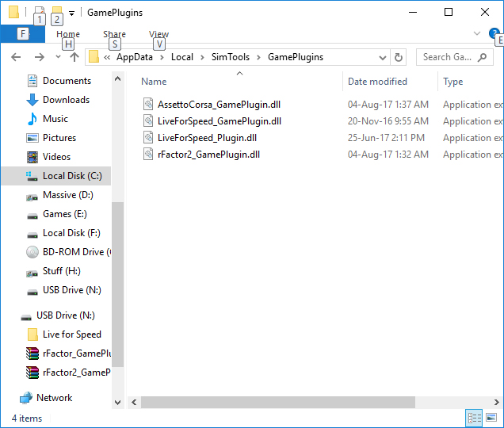Screen dimensions: 504x428
Task: Switch to Large icons view toggle
Action: pos(491,418)
